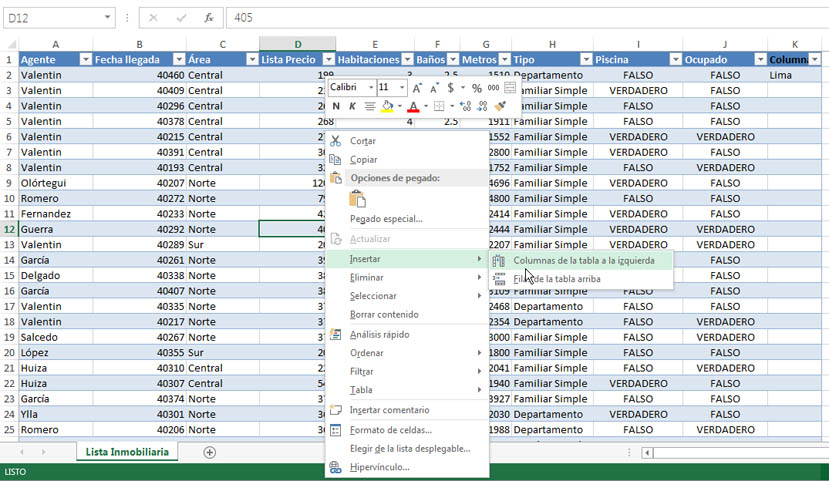This screenshot has height=481, width=829.
Task: Click Hipervínculo in context menu
Action: [x=379, y=467]
